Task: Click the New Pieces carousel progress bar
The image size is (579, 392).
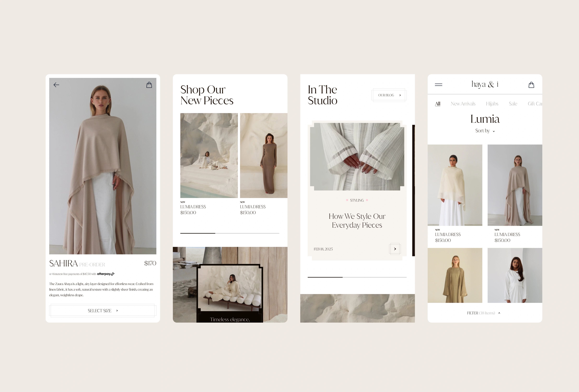Action: [x=229, y=233]
